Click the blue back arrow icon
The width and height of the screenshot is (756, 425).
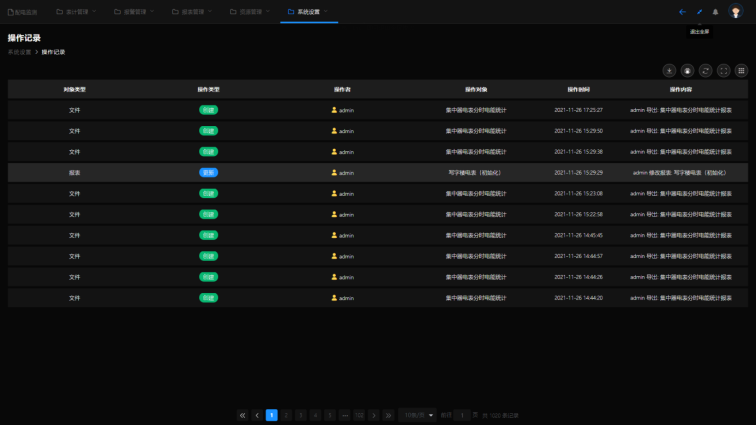[682, 12]
